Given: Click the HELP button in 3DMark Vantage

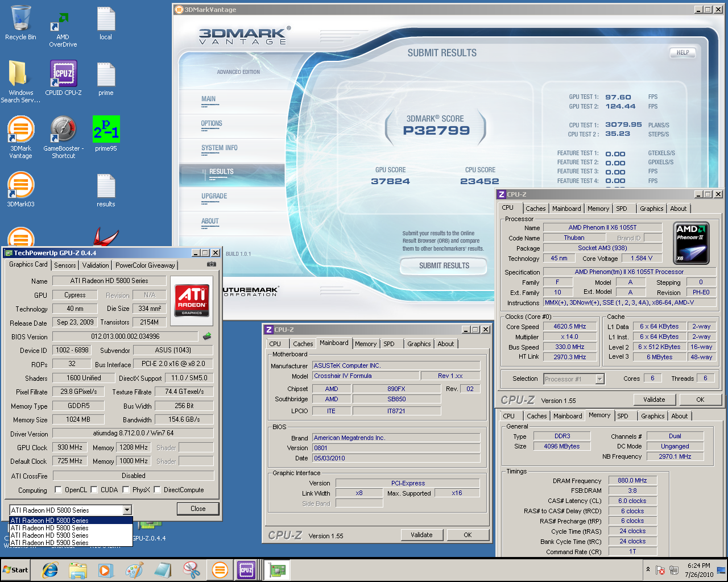Looking at the screenshot, I should [x=682, y=52].
